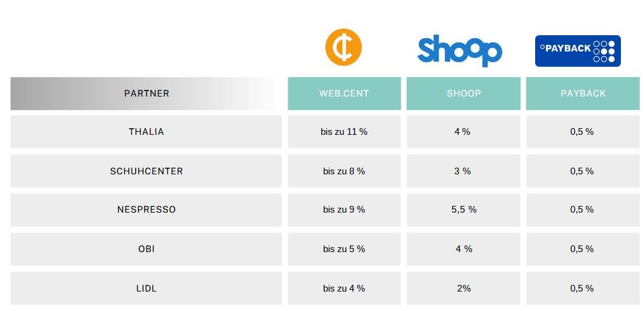
Task: Click the 5,5 % Shoop cell
Action: coord(463,210)
